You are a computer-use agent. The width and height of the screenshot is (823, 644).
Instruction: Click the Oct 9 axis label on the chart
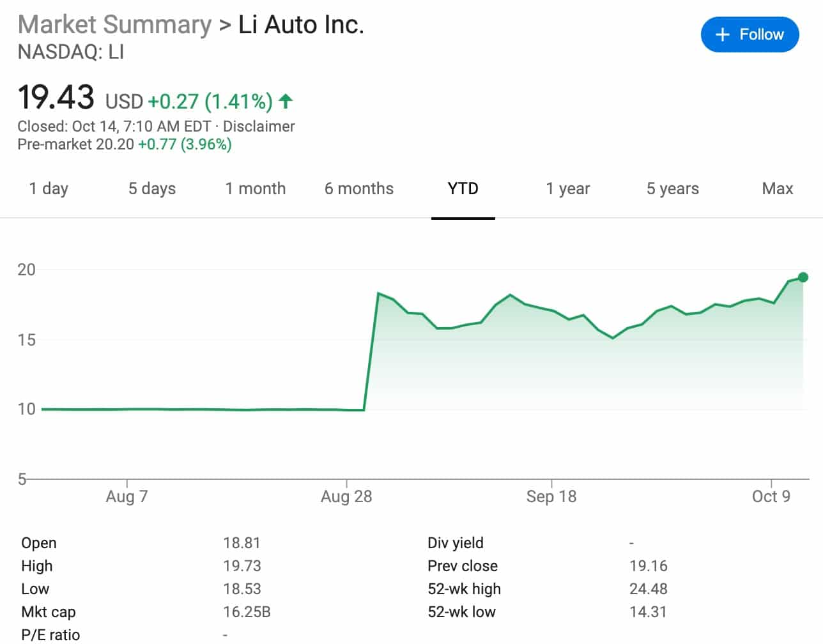pyautogui.click(x=771, y=496)
